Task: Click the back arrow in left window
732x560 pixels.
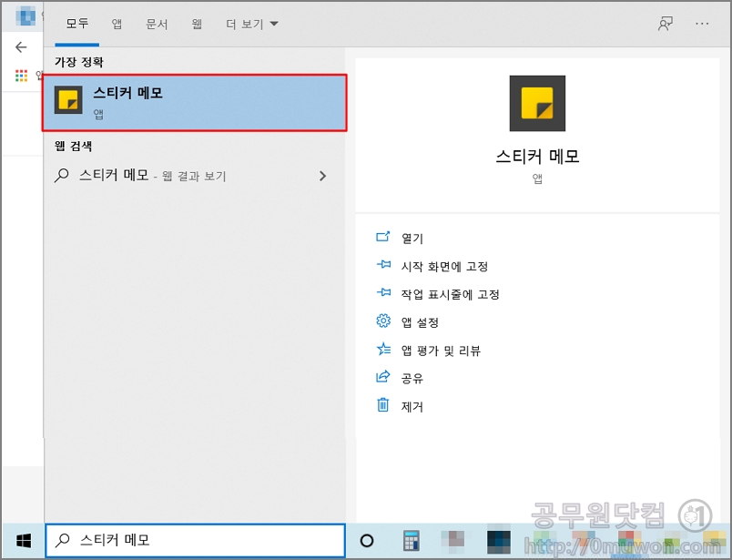Action: pyautogui.click(x=21, y=46)
